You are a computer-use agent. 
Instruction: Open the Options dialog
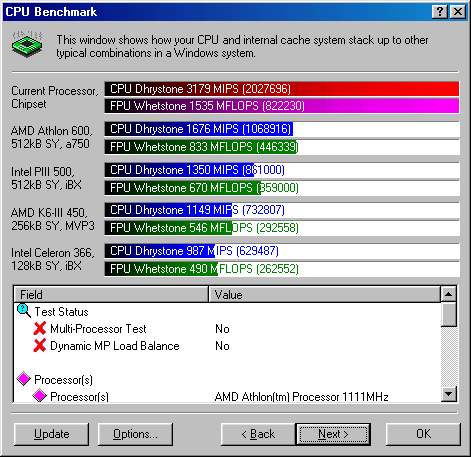135,434
